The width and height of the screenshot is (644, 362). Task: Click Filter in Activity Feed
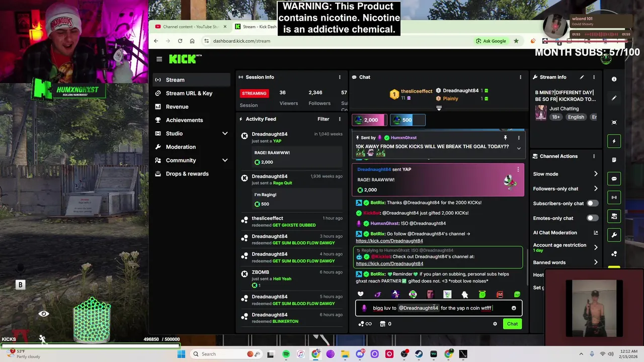(323, 119)
